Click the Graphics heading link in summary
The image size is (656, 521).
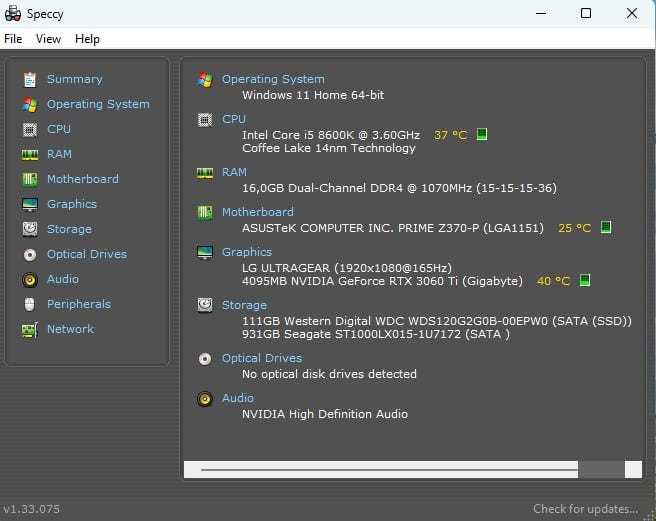(246, 252)
